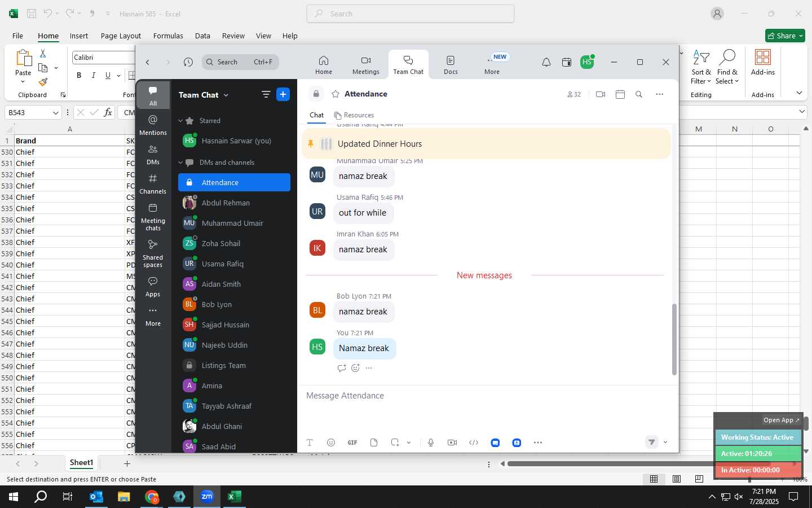Open the GIF picker in composer
Screen dimensions: 812x508
pos(352,443)
